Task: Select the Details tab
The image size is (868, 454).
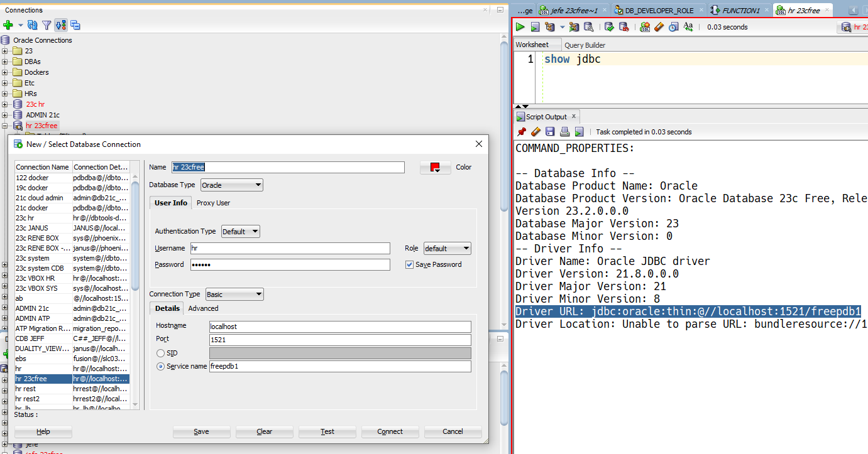Action: click(x=167, y=308)
